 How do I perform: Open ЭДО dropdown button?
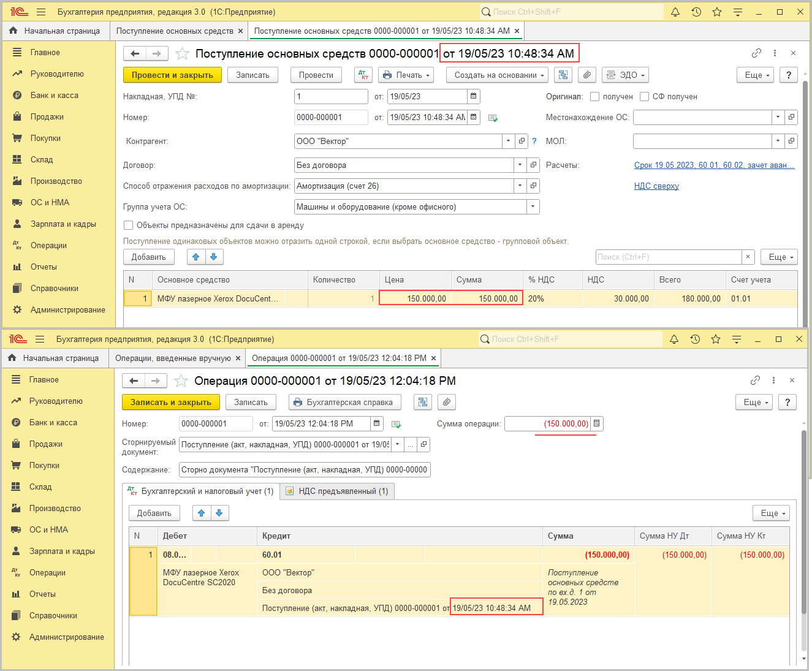625,75
